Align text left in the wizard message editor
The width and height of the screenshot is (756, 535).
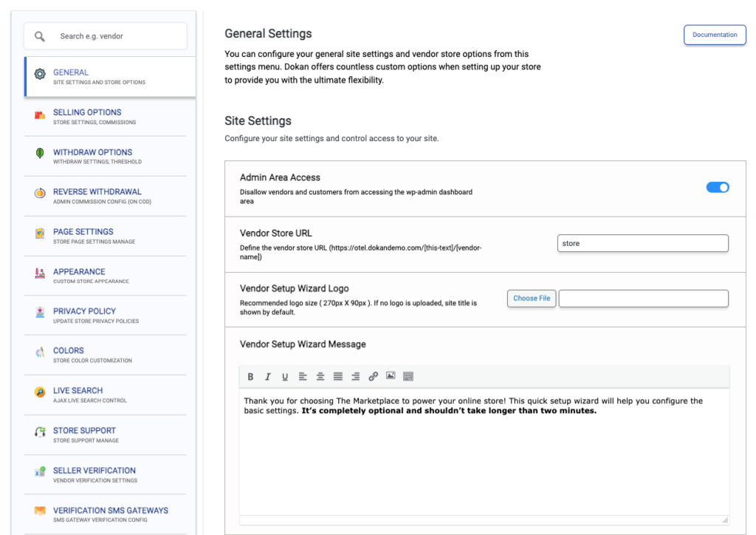(303, 377)
